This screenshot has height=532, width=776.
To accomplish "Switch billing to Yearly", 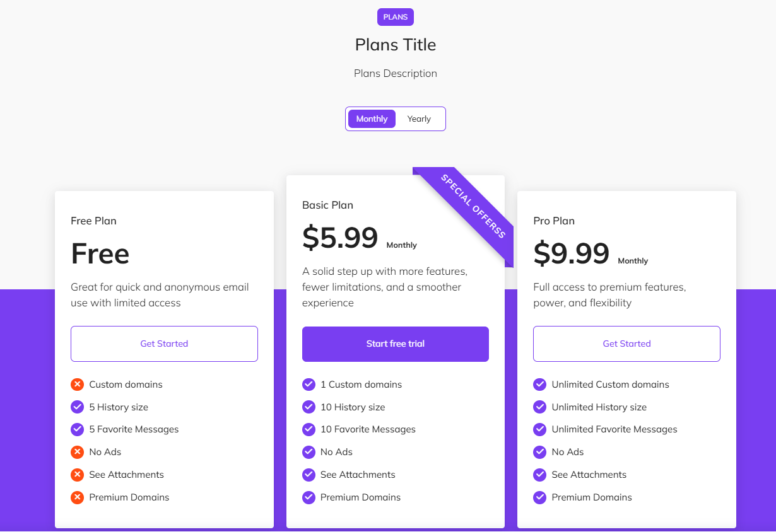I will (x=419, y=119).
